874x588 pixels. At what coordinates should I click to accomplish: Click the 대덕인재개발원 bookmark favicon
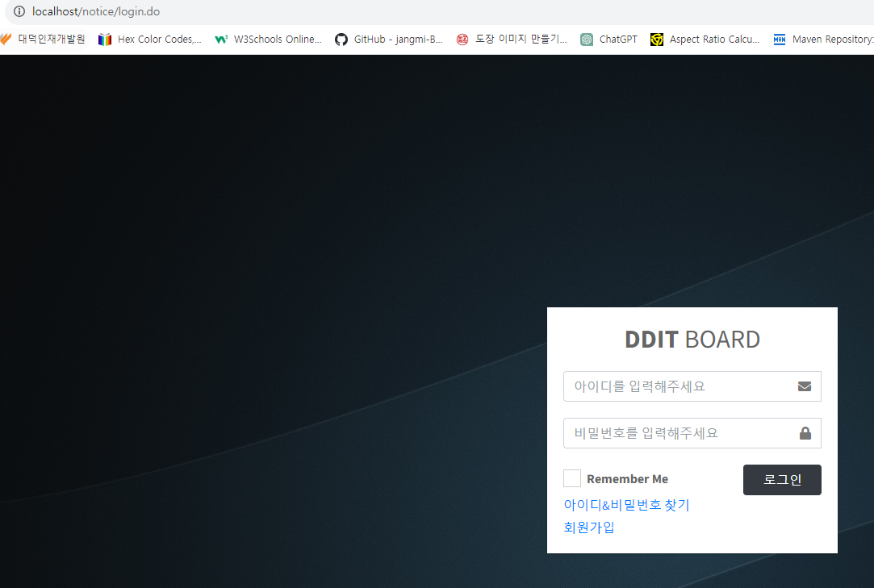[x=6, y=39]
